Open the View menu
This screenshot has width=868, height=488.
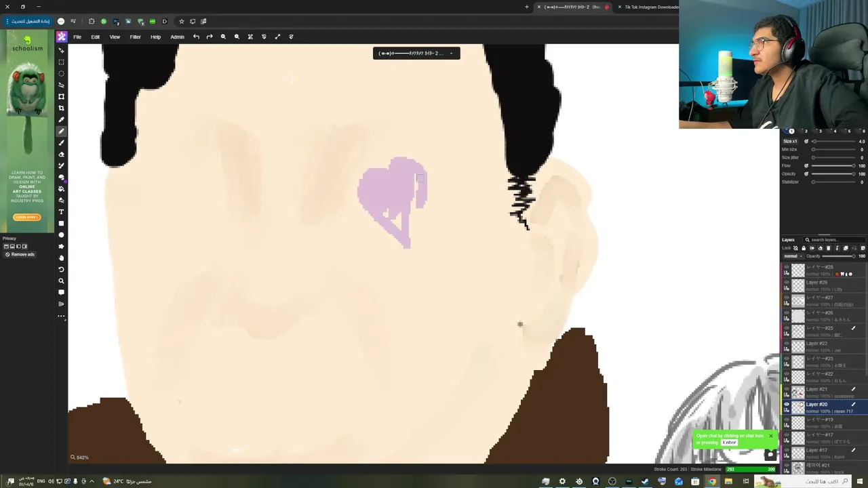pyautogui.click(x=115, y=37)
